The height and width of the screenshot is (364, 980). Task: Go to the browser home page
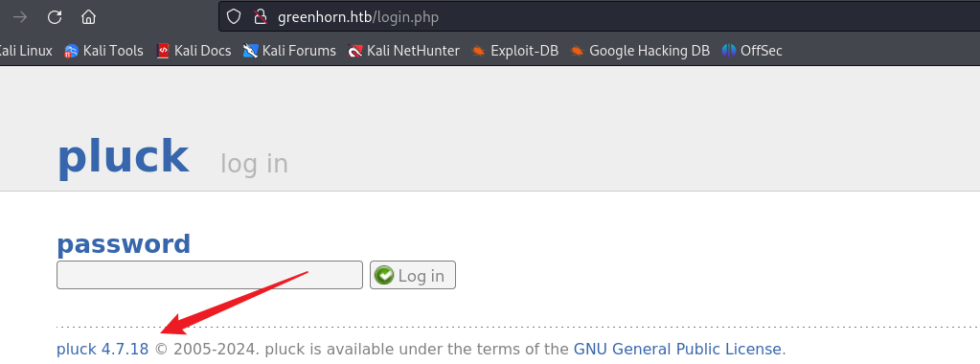(89, 17)
